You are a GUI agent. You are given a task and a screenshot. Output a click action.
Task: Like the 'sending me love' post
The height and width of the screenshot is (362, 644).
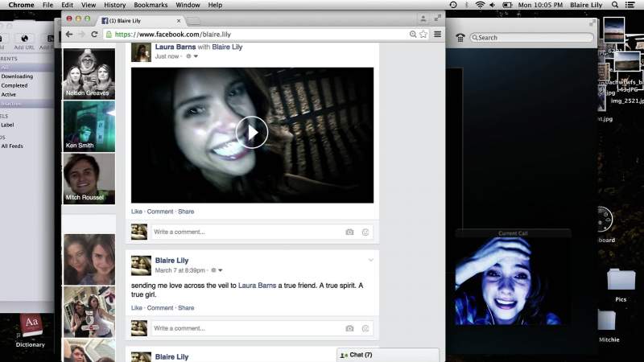(x=136, y=308)
